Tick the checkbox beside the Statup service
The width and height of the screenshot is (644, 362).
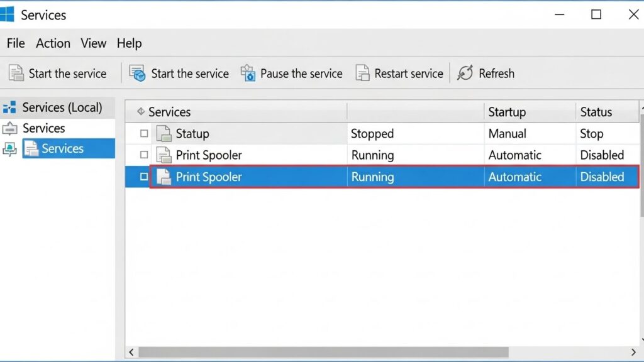(144, 134)
